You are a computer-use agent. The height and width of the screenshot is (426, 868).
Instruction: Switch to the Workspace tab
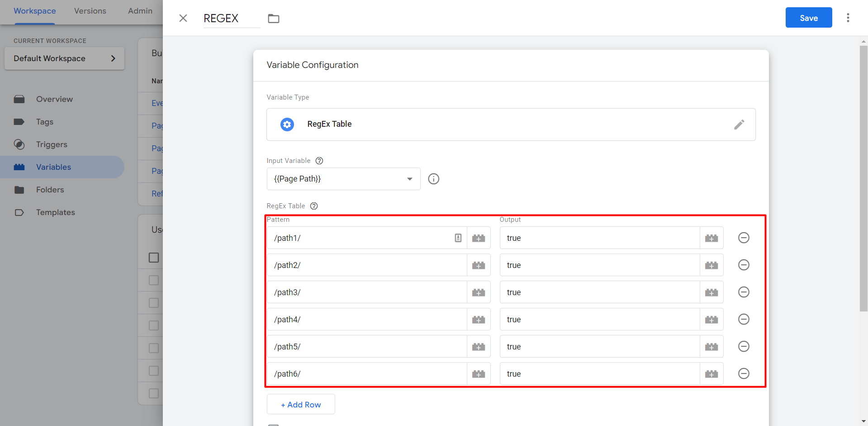(x=35, y=11)
